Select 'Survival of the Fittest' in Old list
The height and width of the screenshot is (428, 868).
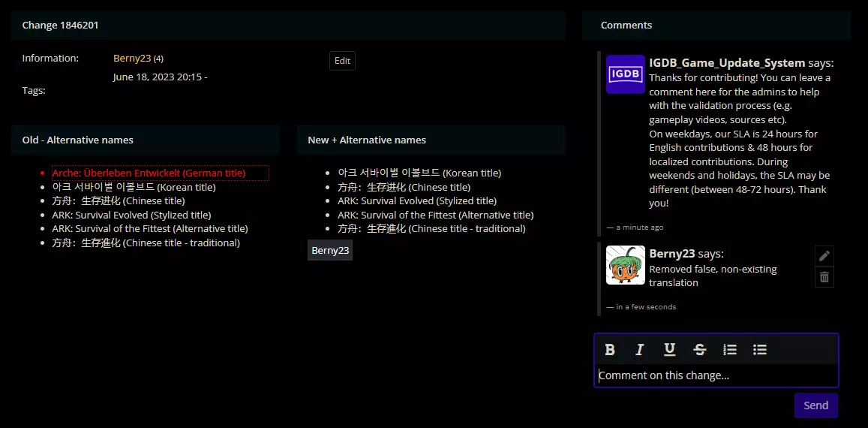point(150,228)
